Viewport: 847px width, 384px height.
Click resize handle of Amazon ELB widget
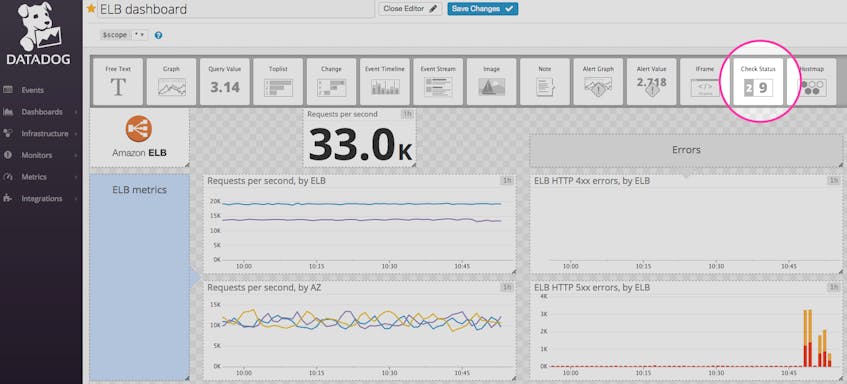tap(187, 165)
